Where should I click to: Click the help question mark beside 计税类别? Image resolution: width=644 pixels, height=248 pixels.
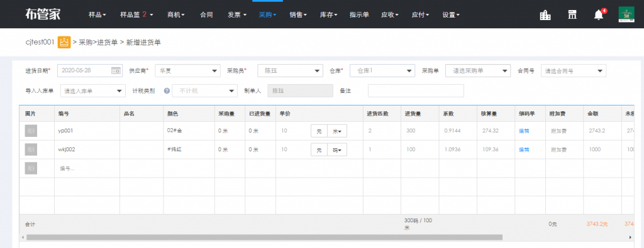167,90
